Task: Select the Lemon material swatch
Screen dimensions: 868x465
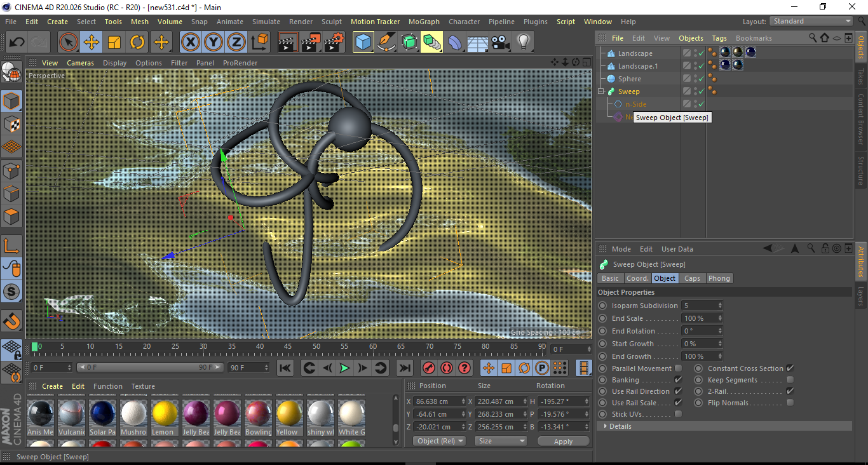Action: (164, 418)
